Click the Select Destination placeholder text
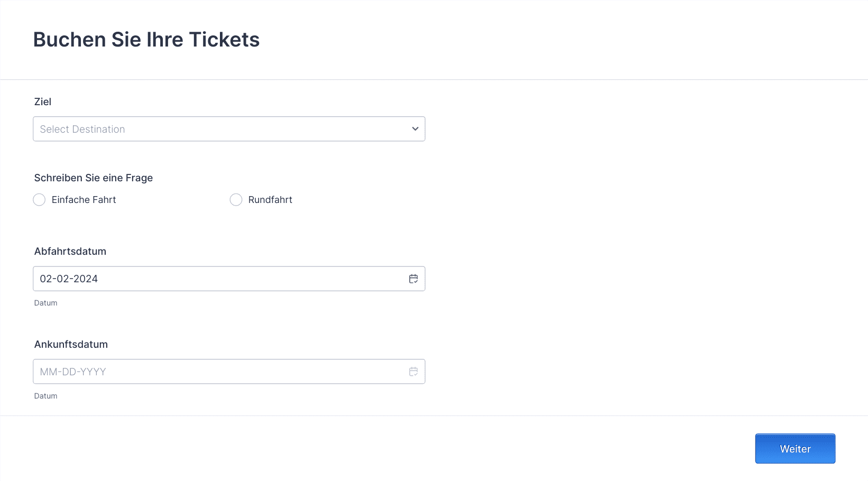Screen dimensions: 868x481 click(x=82, y=129)
